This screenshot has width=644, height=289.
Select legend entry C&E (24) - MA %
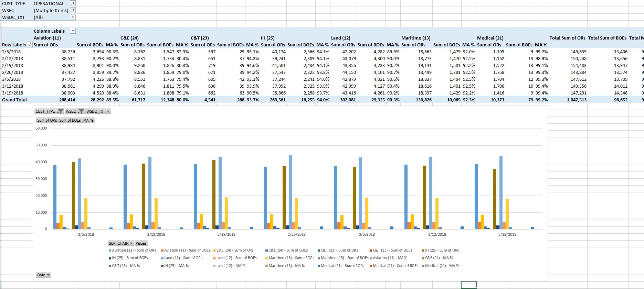pyautogui.click(x=437, y=258)
